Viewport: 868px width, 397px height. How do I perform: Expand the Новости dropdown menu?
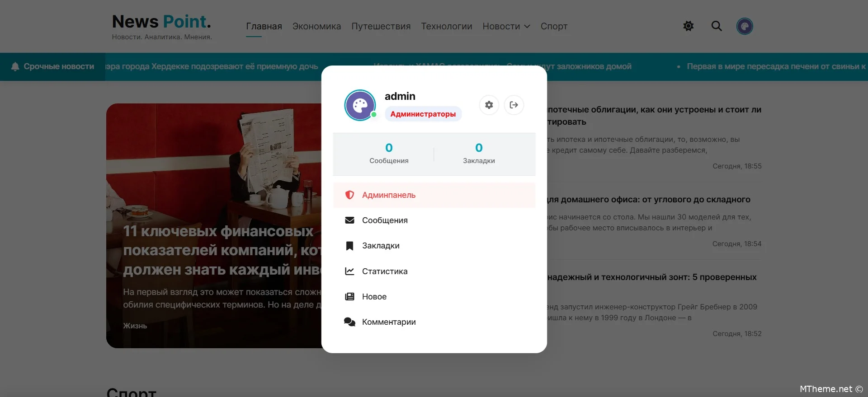click(x=506, y=26)
